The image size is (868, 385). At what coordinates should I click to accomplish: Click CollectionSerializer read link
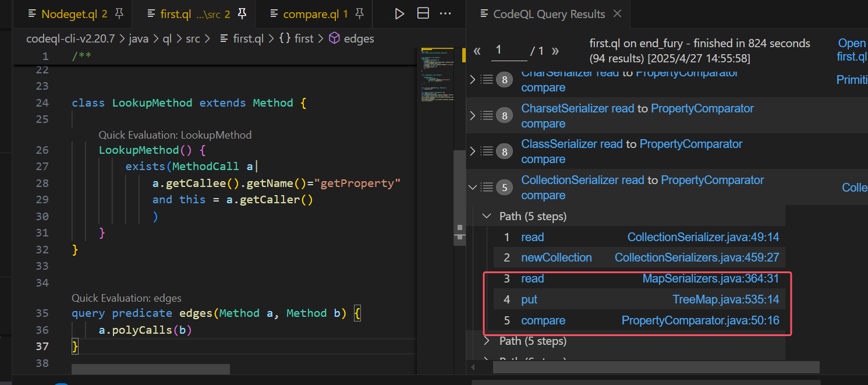coord(582,180)
